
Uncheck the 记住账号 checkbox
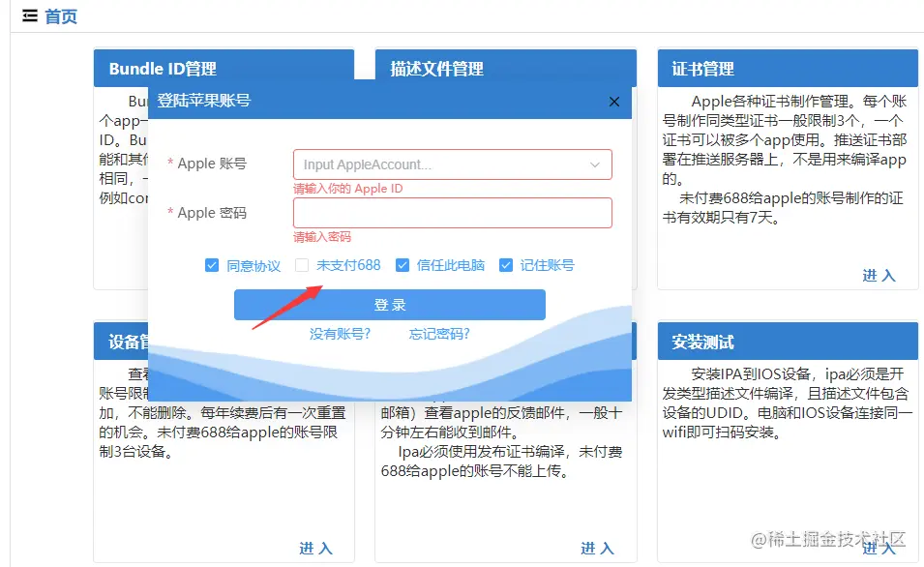tap(506, 265)
